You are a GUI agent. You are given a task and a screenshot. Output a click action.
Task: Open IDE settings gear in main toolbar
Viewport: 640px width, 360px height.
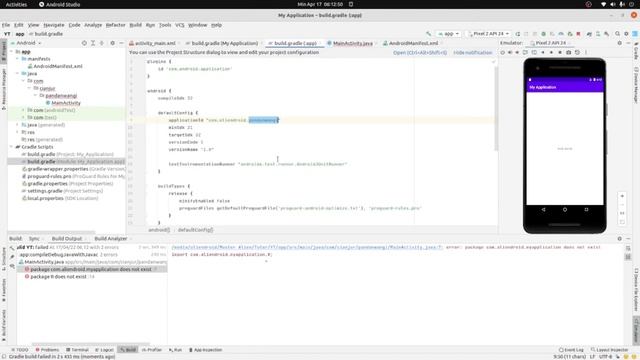(x=626, y=34)
